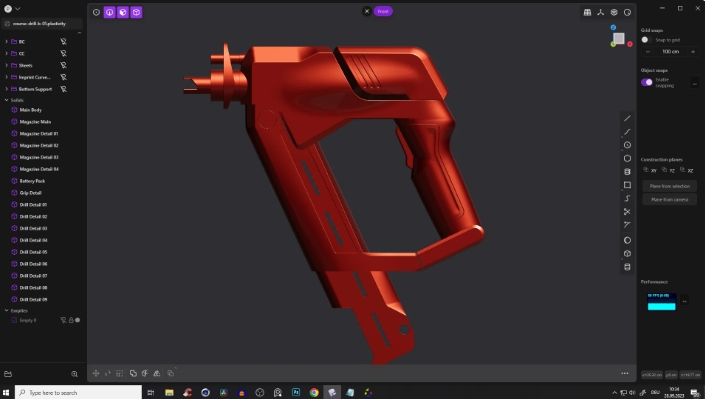Open the app menu dropdown chevron
This screenshot has height=399, width=705.
(x=18, y=9)
